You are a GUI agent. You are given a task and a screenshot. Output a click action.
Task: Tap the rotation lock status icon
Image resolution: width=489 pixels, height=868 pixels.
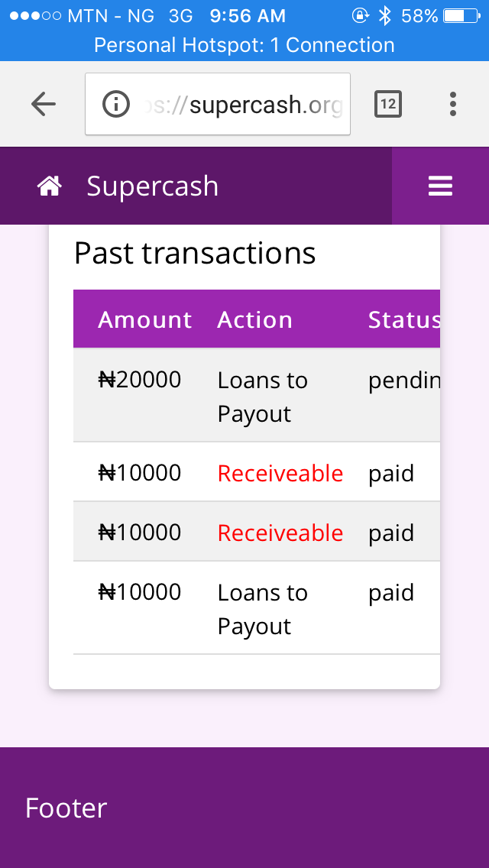360,16
